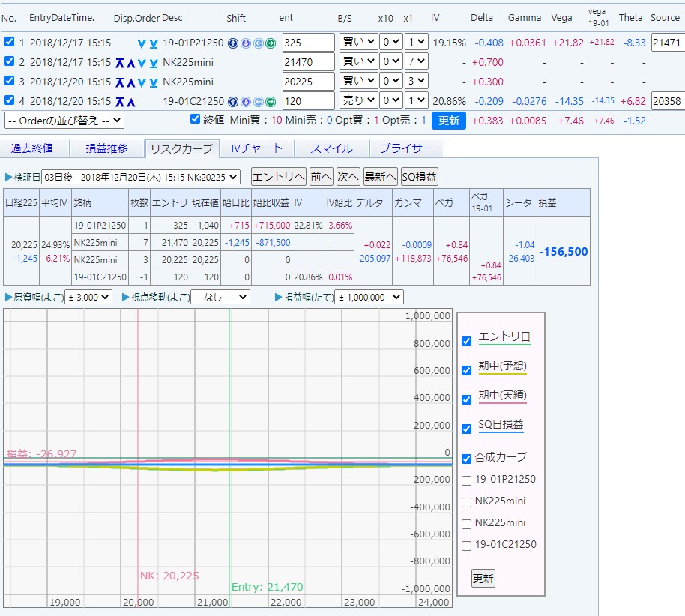Move order 1 (19-01P21250) down one position
Viewport: 685px width, 616px height.
[x=142, y=43]
